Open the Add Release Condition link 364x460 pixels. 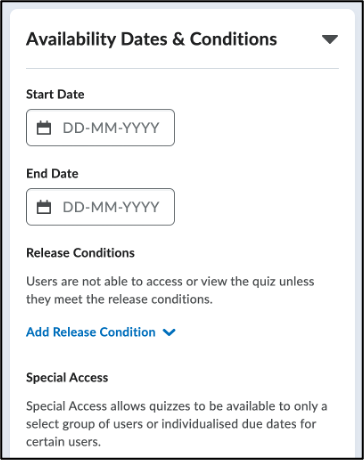[x=91, y=332]
